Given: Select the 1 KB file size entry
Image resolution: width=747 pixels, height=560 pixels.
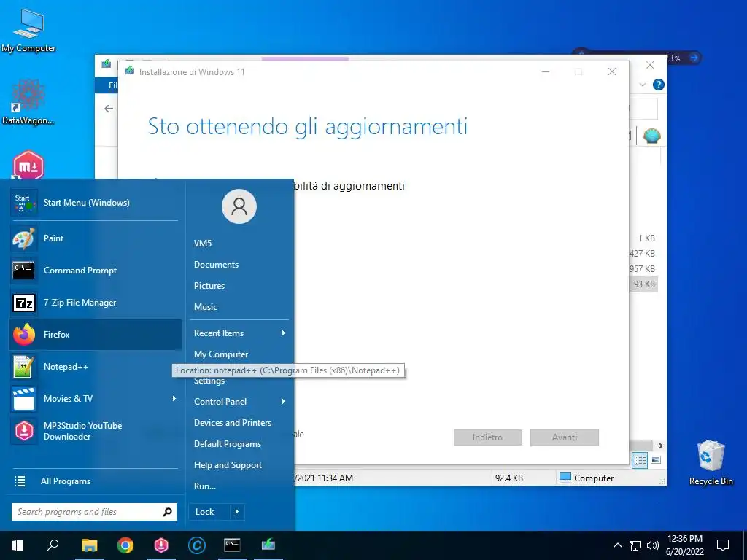Looking at the screenshot, I should tap(646, 238).
